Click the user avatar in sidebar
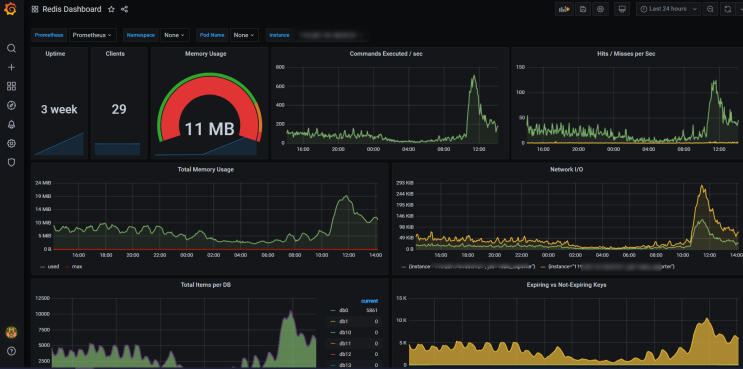Viewport: 743px width, 369px height. 11,333
